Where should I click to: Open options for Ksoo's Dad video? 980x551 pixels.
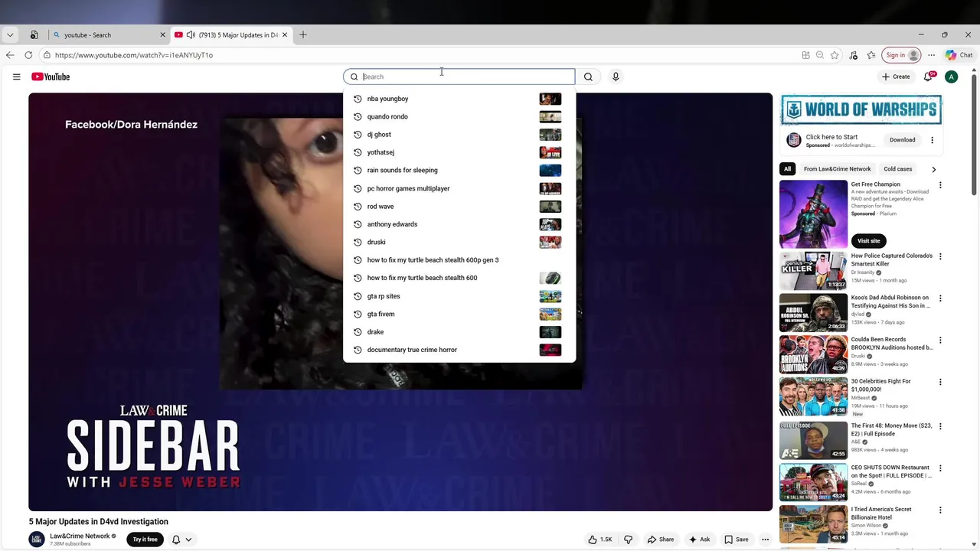[x=940, y=298]
